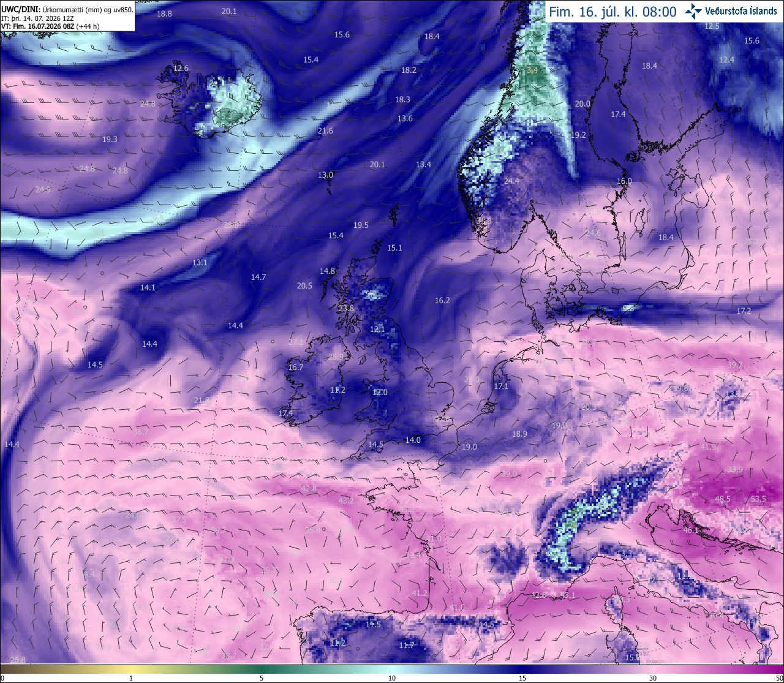Click the 50 label on the color scale

778,678
